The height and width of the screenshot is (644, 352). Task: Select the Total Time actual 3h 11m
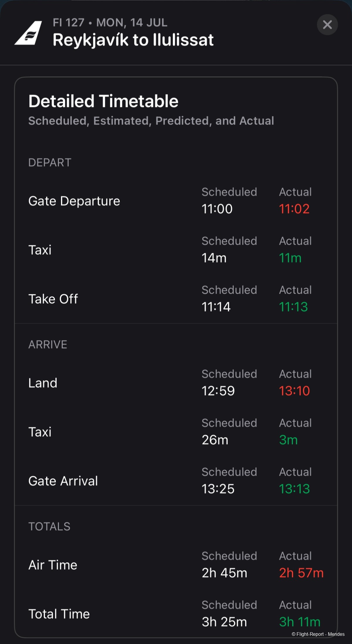pos(299,622)
